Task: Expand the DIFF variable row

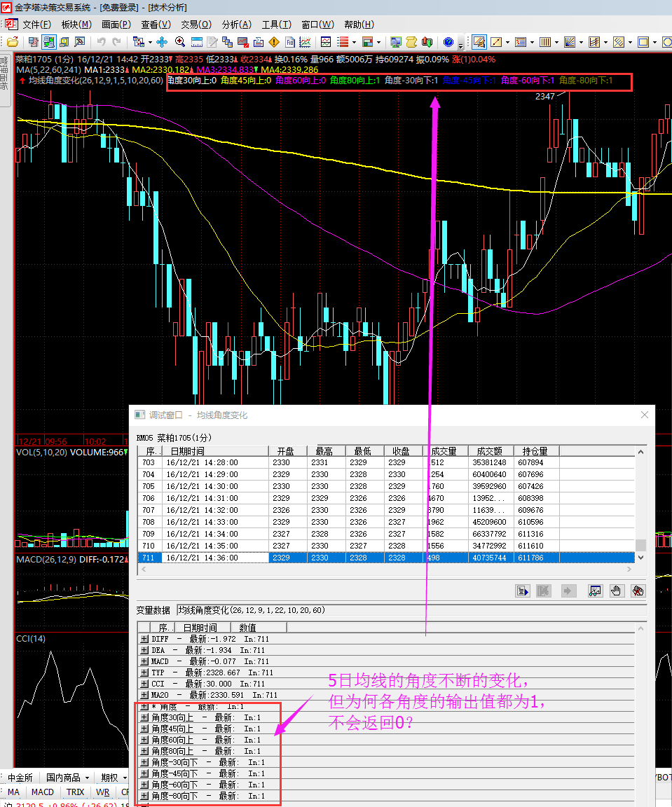Action: 144,639
